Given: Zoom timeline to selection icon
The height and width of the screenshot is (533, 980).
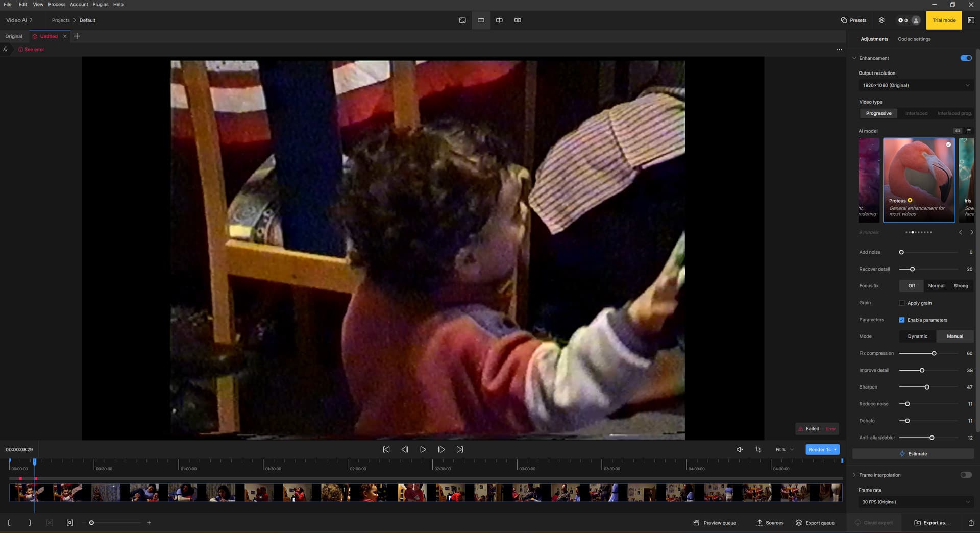Looking at the screenshot, I should tap(70, 522).
